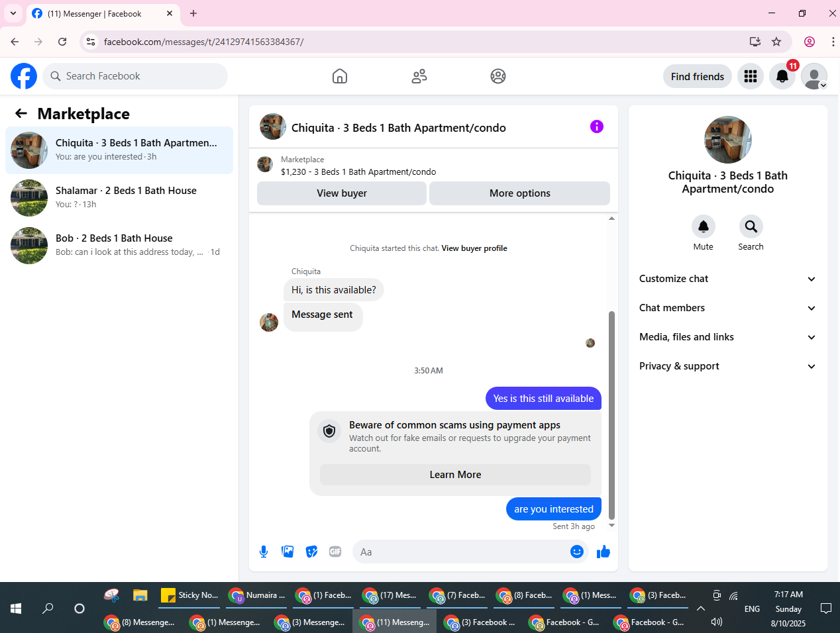
Task: Attach a photo with the image icon
Action: coord(288,552)
